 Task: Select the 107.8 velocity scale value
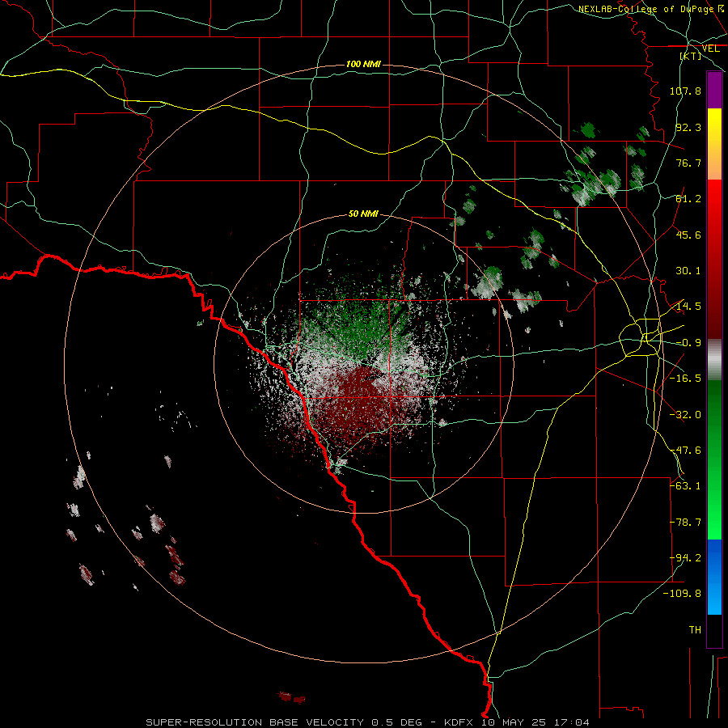click(x=685, y=91)
